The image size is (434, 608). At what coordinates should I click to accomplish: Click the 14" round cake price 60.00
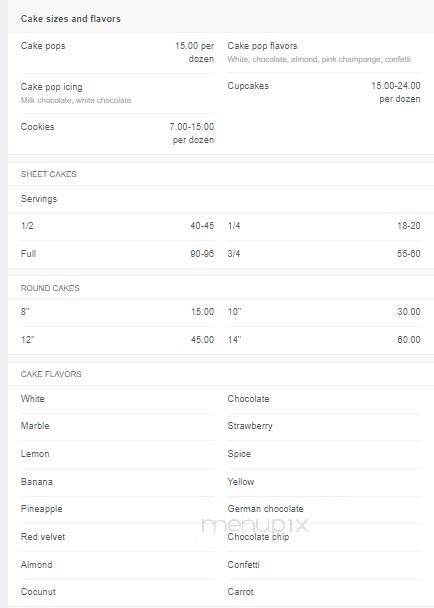click(x=409, y=340)
